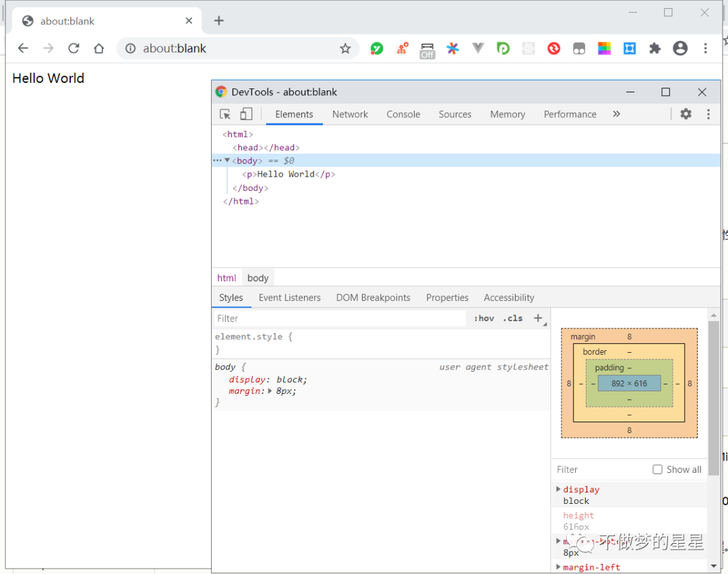Click the computed pane scrollbar thumb
The image size is (728, 574).
pyautogui.click(x=713, y=398)
